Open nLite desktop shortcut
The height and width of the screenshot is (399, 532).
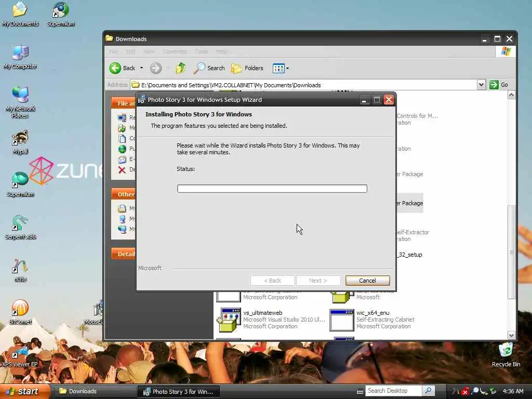click(20, 270)
